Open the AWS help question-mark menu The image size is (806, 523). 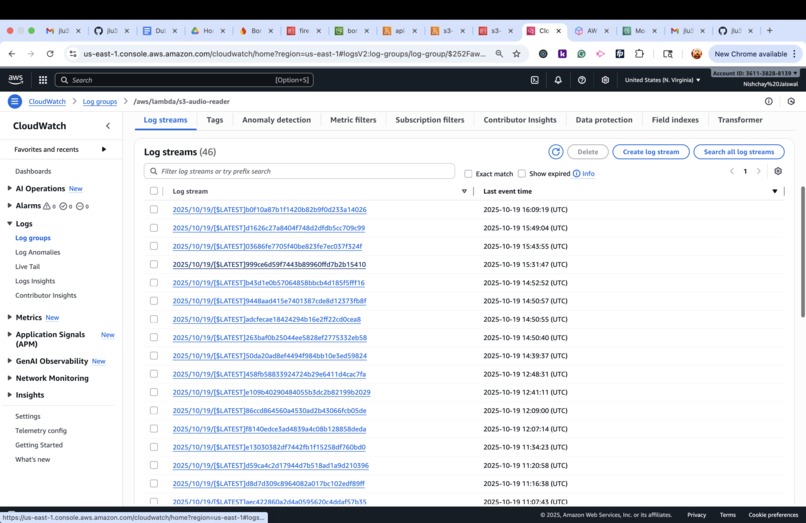[581, 80]
